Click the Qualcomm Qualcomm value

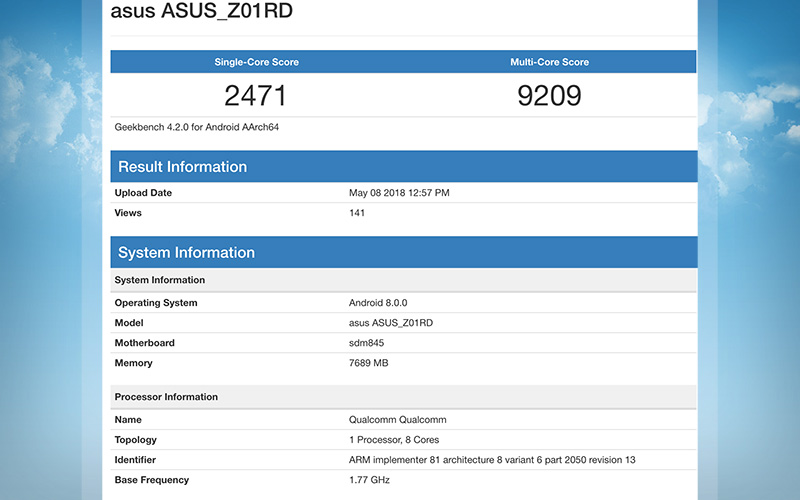pos(397,419)
